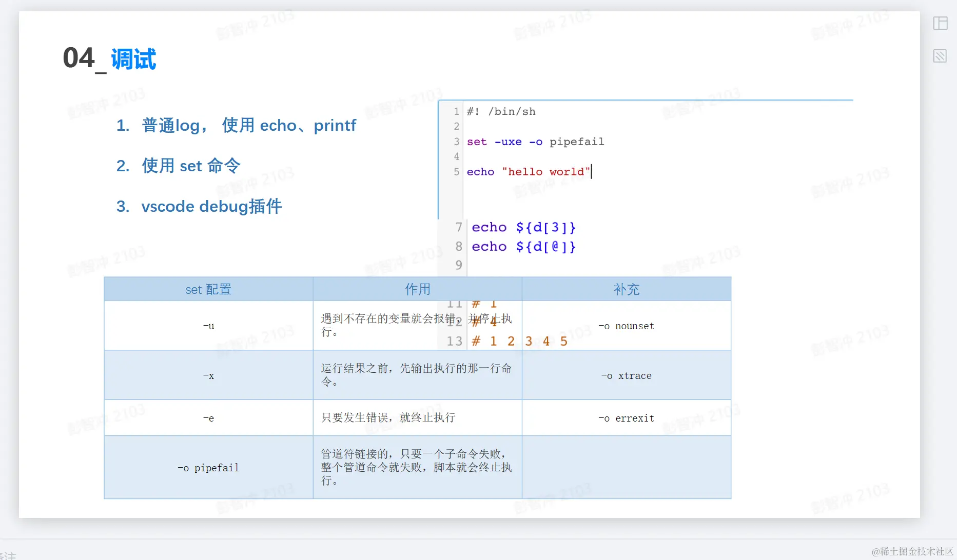Image resolution: width=957 pixels, height=560 pixels.
Task: Click the slide title "04_调试"
Action: pyautogui.click(x=109, y=58)
